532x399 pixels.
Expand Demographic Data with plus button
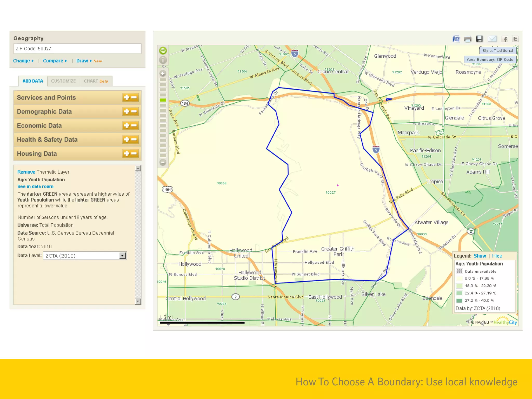click(127, 111)
